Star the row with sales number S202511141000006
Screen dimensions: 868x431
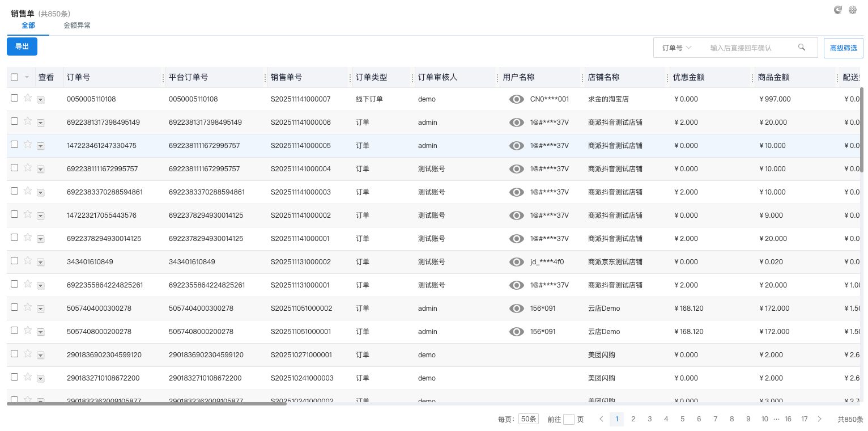pyautogui.click(x=28, y=121)
